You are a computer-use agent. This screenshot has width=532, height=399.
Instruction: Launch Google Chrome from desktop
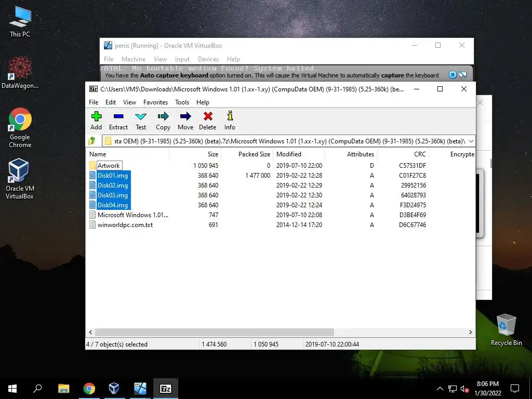tap(20, 128)
